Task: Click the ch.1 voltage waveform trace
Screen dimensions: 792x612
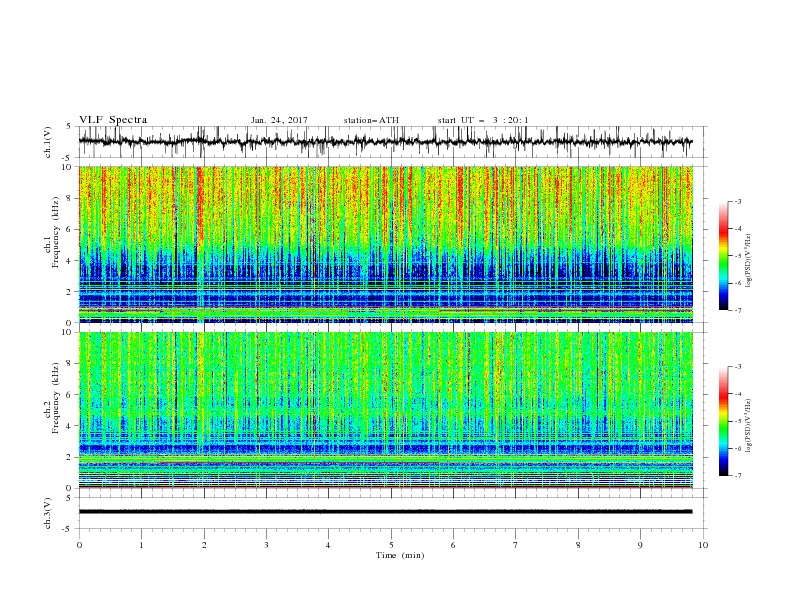Action: 386,142
